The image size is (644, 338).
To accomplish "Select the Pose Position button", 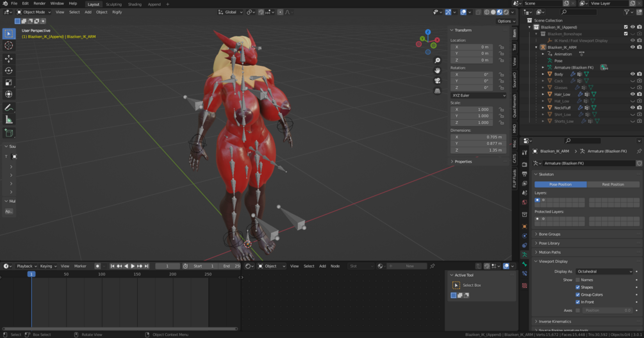I will click(560, 184).
